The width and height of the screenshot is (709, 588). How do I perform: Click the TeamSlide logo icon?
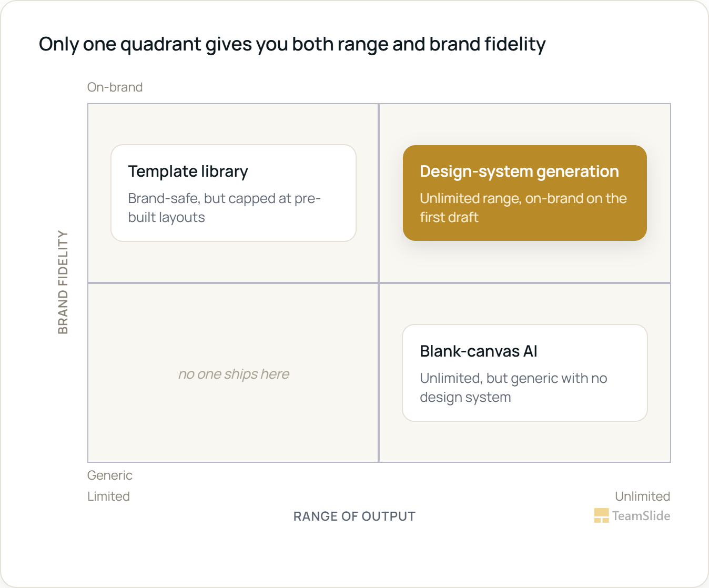601,515
